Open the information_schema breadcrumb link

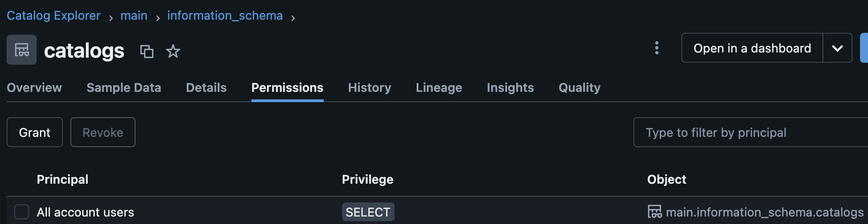click(225, 15)
